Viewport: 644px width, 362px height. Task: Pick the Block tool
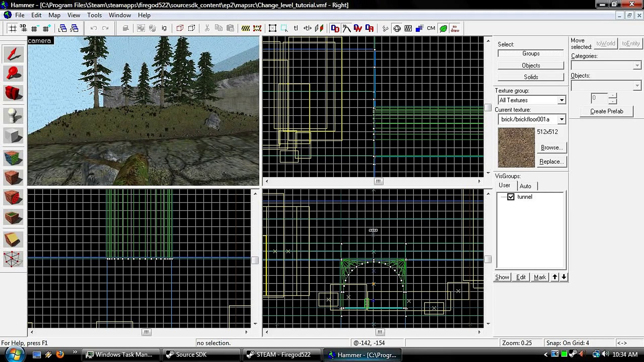(x=13, y=136)
